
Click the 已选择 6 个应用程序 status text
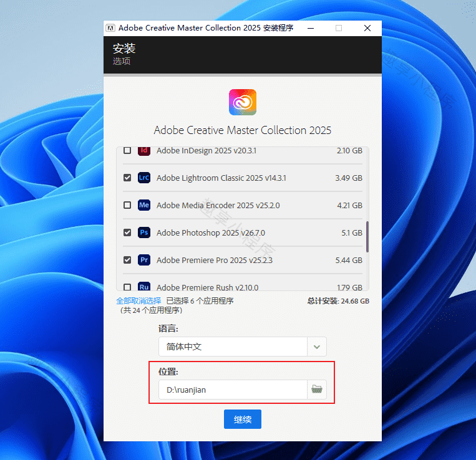click(200, 301)
